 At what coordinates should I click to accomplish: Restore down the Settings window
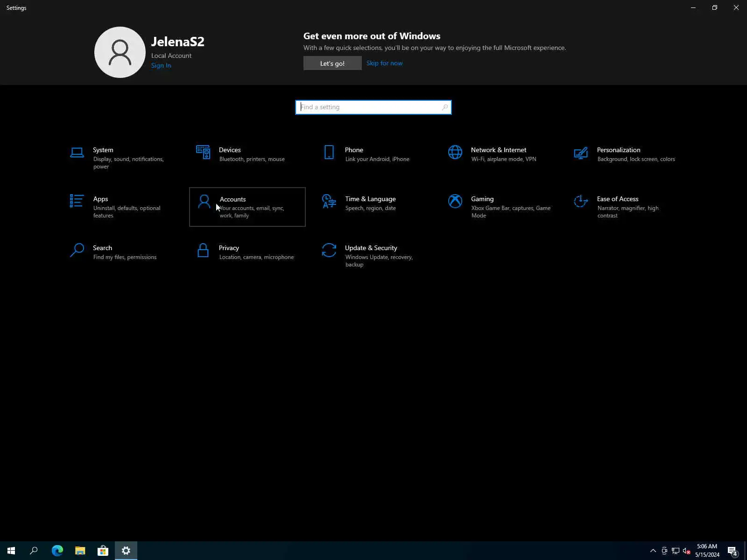tap(715, 7)
